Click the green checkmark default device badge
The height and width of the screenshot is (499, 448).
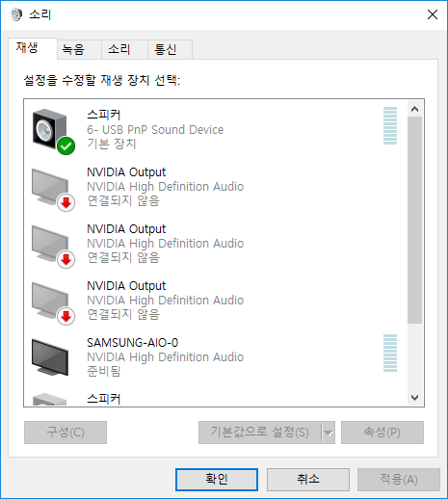(x=66, y=146)
